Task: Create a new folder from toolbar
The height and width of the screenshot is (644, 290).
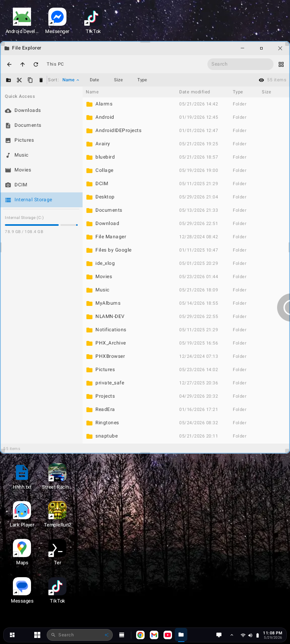Action: click(x=8, y=80)
